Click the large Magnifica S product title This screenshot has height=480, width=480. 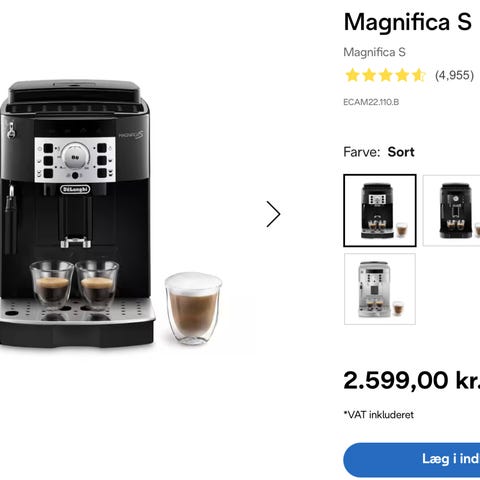point(407,22)
